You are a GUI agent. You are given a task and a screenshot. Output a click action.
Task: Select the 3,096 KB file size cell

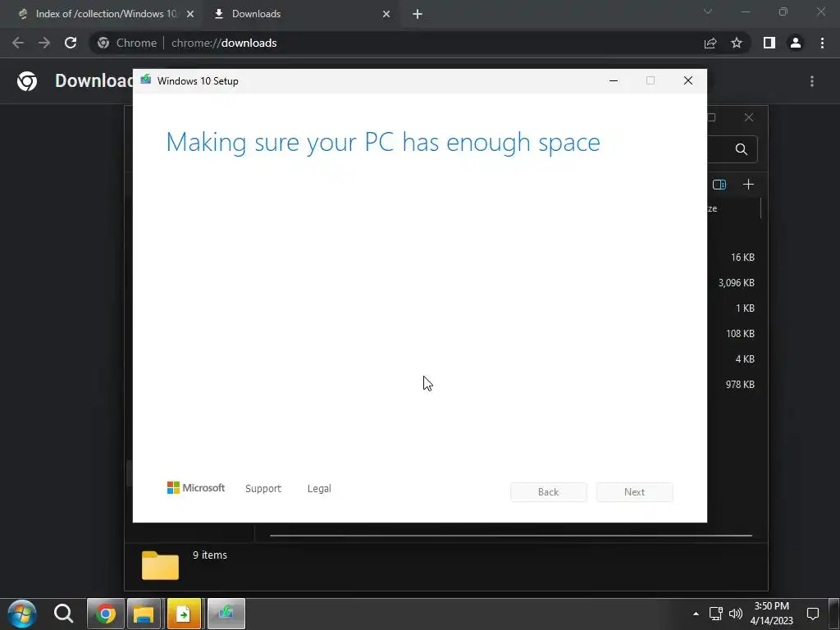tap(736, 283)
